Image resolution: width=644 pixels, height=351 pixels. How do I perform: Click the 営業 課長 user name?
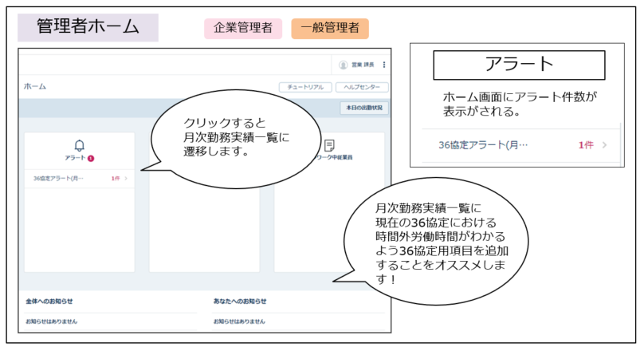[363, 65]
